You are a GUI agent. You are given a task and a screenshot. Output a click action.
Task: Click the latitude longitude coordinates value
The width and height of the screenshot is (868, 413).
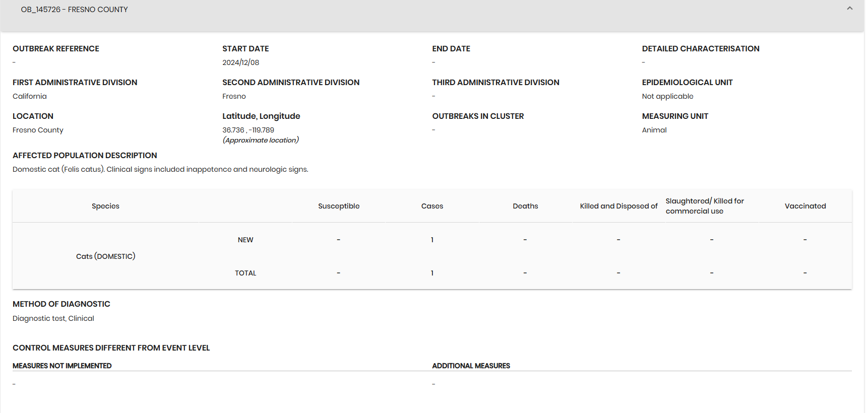click(x=248, y=130)
